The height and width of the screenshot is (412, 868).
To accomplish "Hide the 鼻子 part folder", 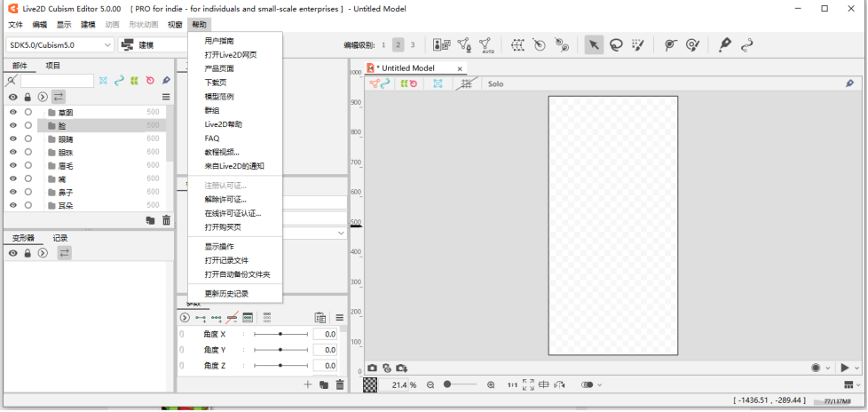I will [x=12, y=192].
